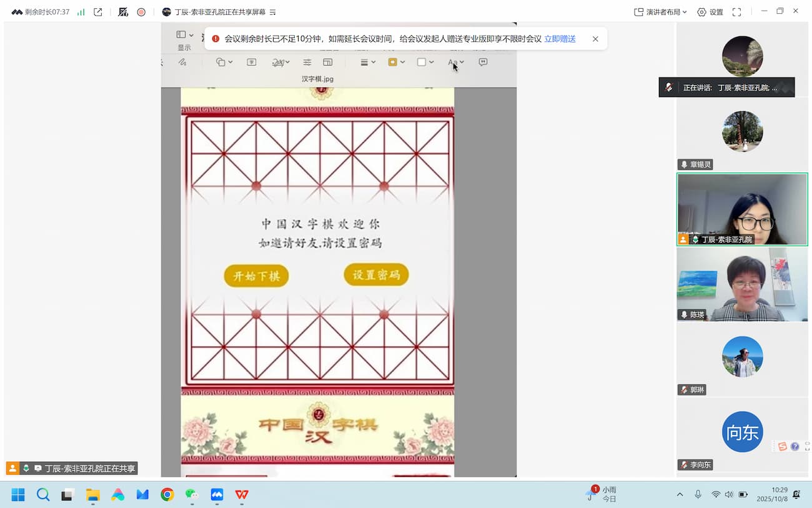
Task: Toggle 郭琳's microphone icon
Action: click(683, 389)
